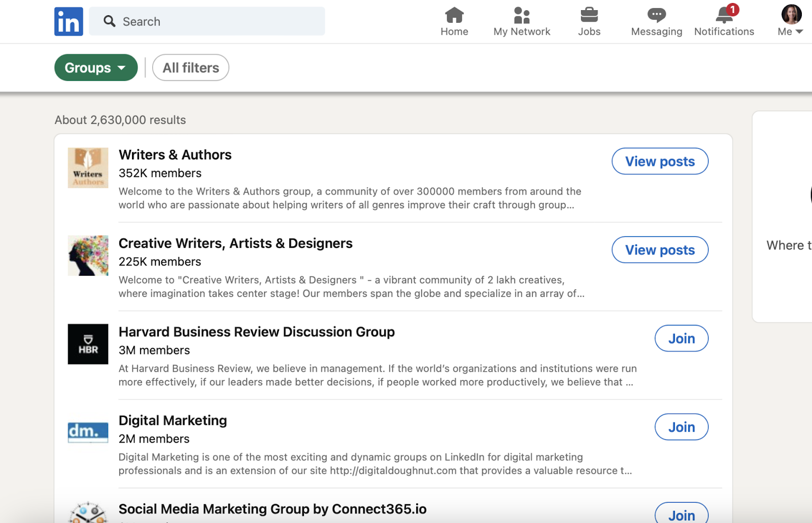Click the LinkedIn logo
Viewport: 812px width, 523px height.
click(69, 21)
